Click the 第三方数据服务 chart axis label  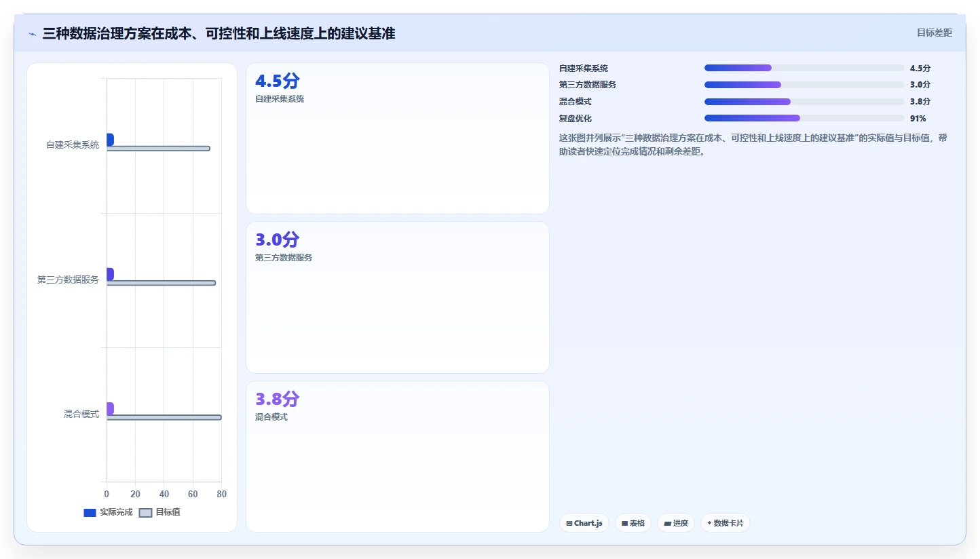click(68, 279)
